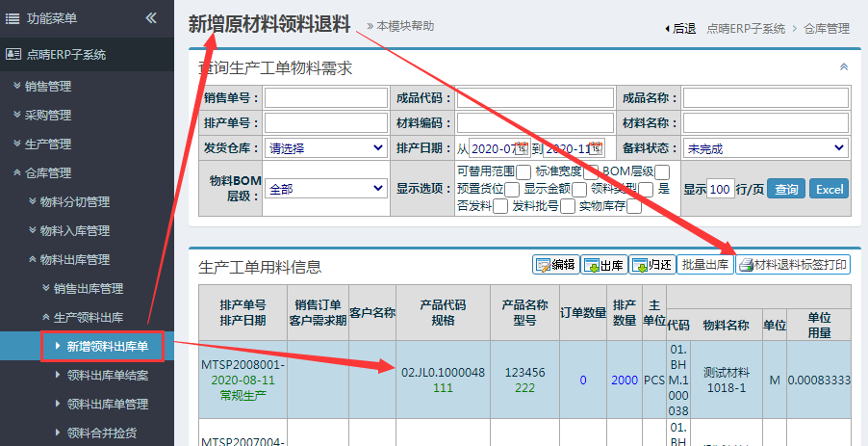Collapse the sidebar using the double-chevron icon
868x446 pixels.
(x=150, y=17)
